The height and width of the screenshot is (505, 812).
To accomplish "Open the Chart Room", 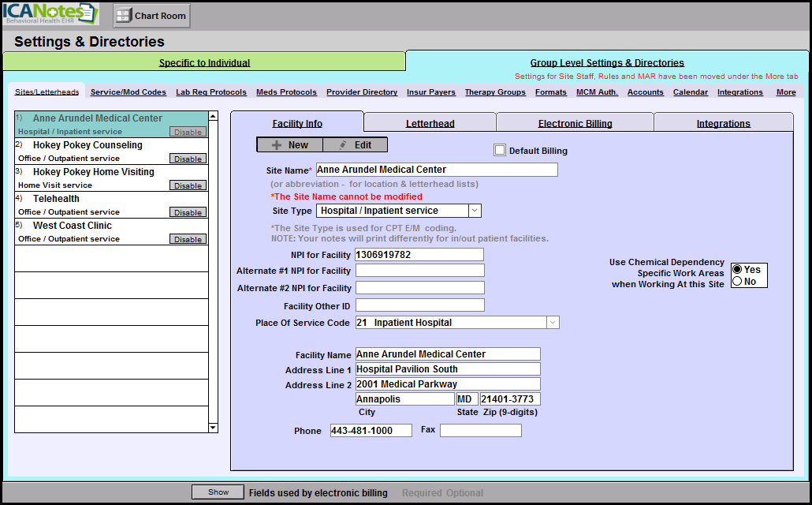I will tap(151, 16).
